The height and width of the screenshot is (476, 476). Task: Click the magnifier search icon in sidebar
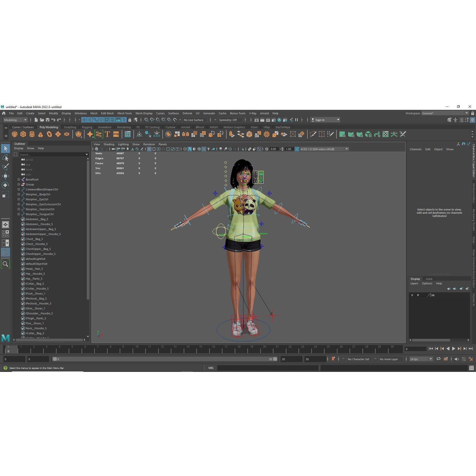click(x=5, y=264)
